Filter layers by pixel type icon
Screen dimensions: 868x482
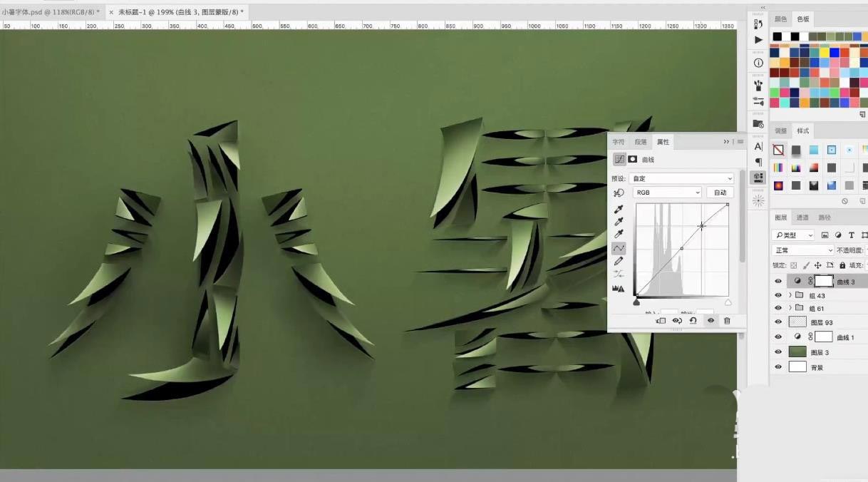[x=825, y=235]
